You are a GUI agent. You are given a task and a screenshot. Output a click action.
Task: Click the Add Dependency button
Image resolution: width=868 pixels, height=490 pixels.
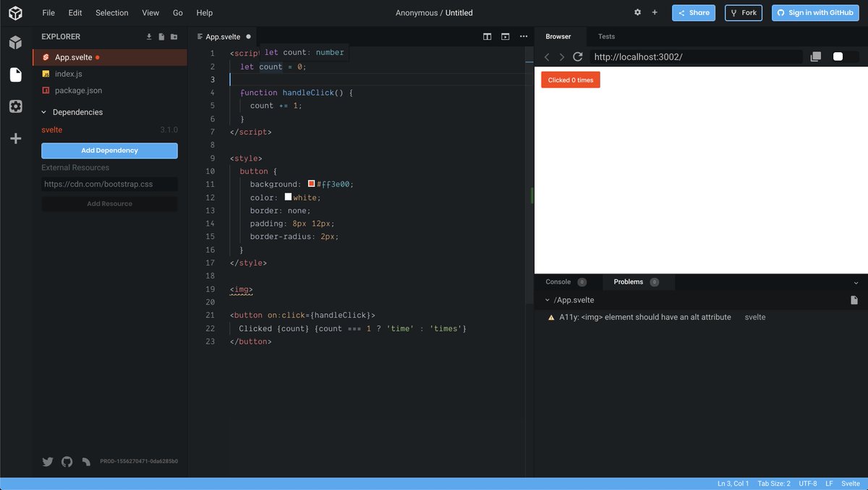109,151
